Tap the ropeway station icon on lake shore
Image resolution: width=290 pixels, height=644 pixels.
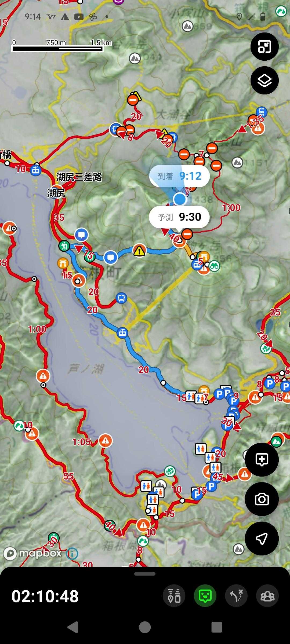click(x=122, y=333)
